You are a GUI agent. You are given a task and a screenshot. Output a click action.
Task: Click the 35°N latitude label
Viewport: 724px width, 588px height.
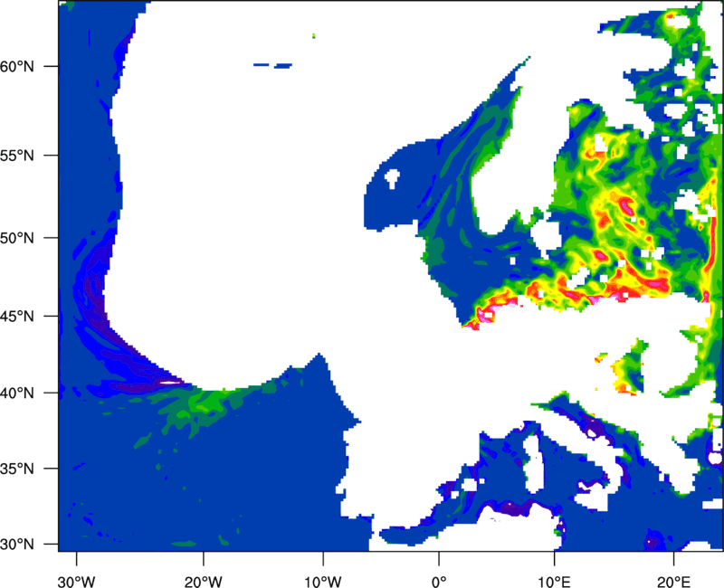tap(17, 469)
